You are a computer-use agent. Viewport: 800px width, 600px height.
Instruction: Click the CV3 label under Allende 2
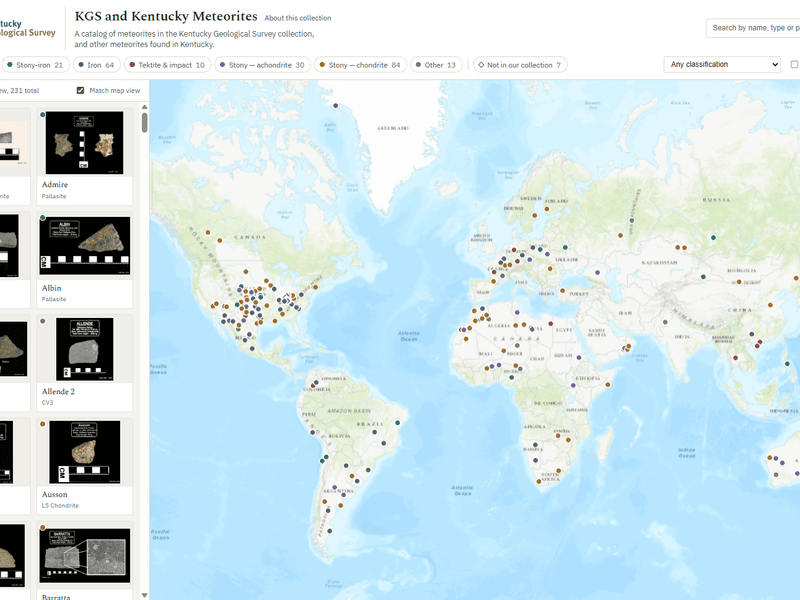pos(47,403)
